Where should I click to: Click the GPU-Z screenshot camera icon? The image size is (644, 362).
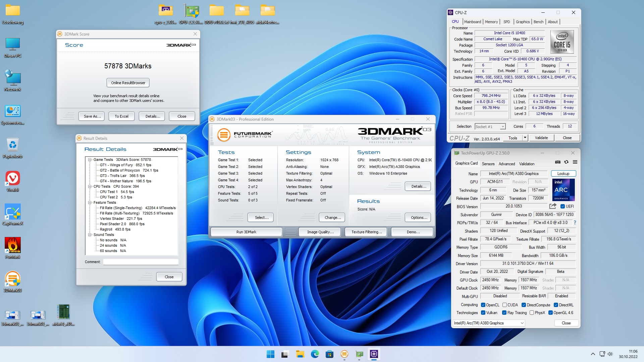(557, 162)
